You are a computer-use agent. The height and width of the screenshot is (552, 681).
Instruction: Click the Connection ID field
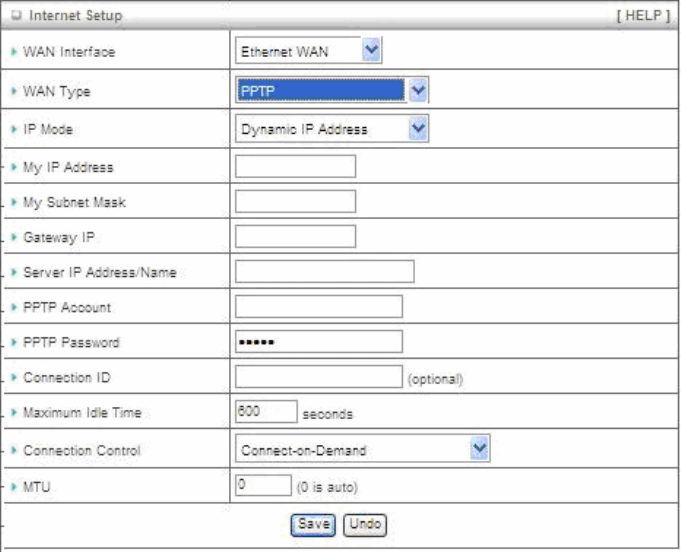click(319, 377)
